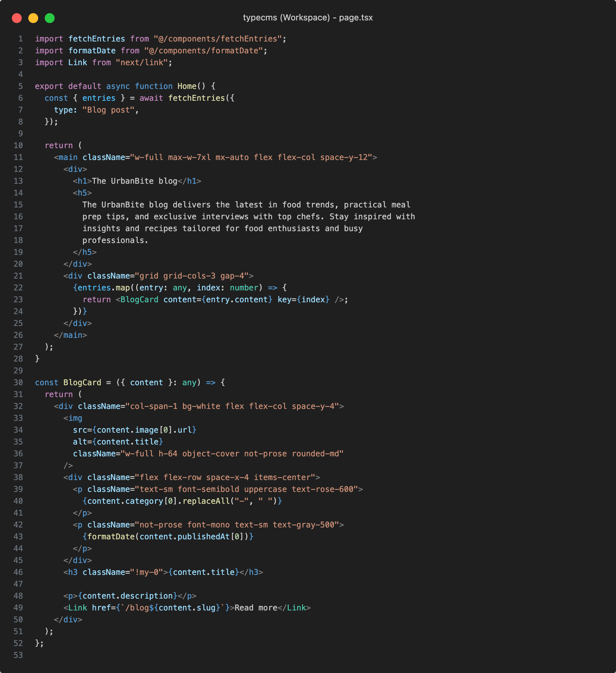Click the opening img tag on line 33
This screenshot has height=673, width=616.
coord(73,418)
